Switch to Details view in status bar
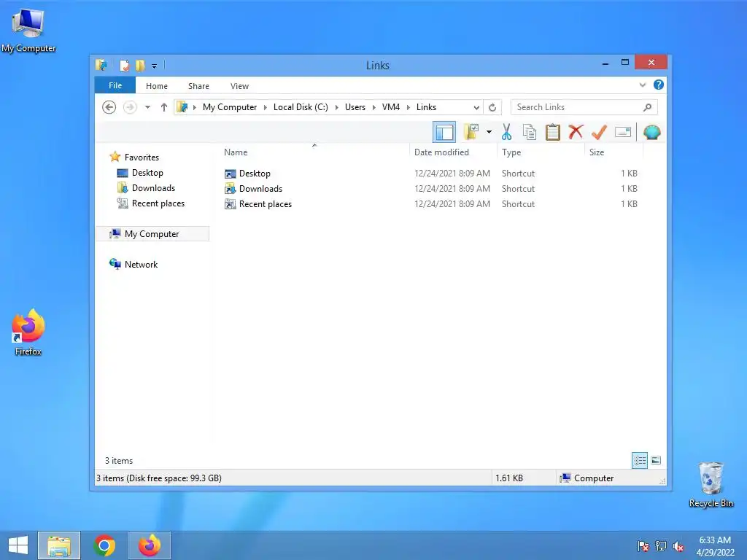The height and width of the screenshot is (560, 747). (640, 460)
